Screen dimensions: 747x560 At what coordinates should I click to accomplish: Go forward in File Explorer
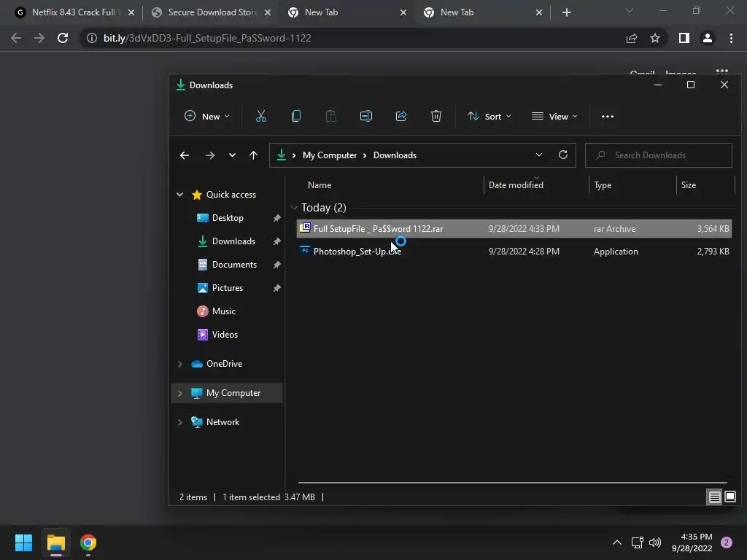(209, 155)
